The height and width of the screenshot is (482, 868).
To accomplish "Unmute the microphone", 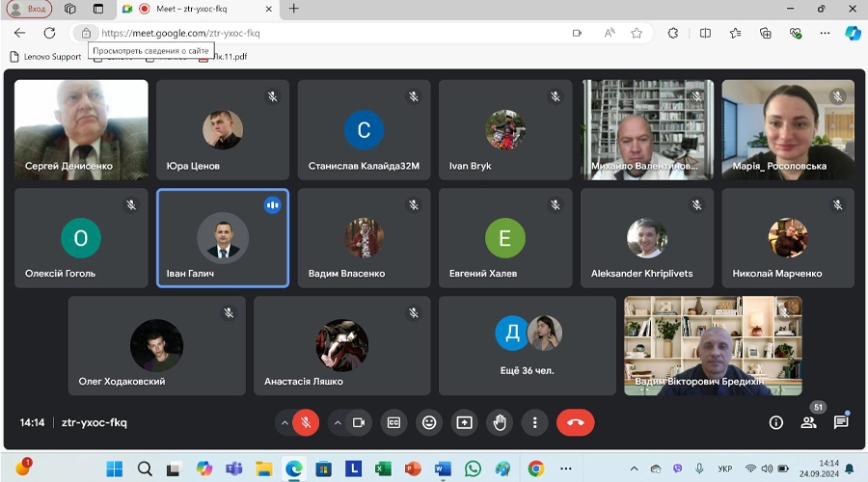I will tap(306, 422).
